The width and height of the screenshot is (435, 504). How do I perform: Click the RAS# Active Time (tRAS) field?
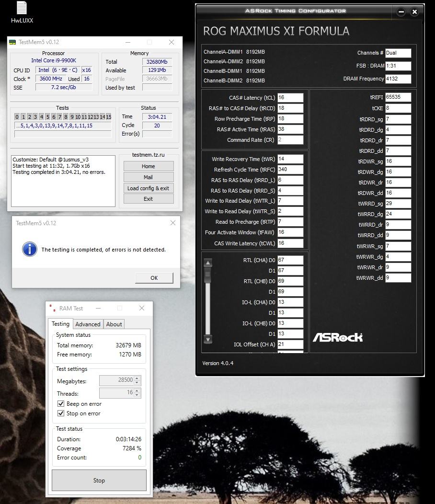tap(290, 129)
